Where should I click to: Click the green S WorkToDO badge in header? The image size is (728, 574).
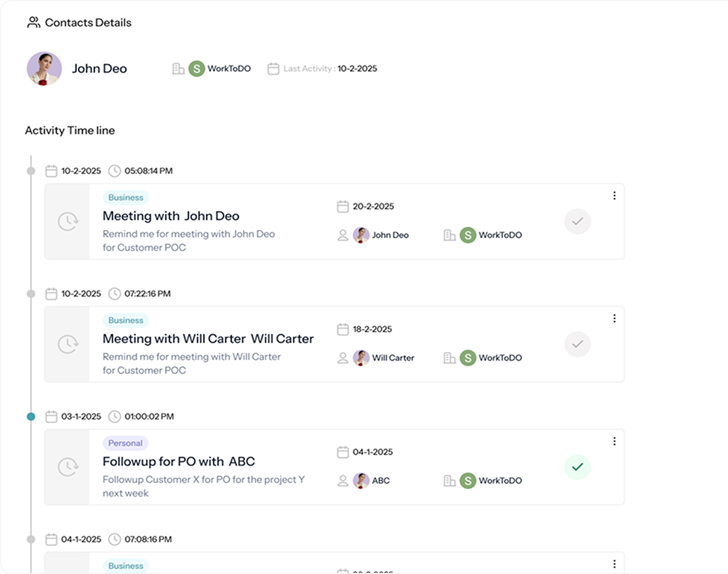(196, 68)
